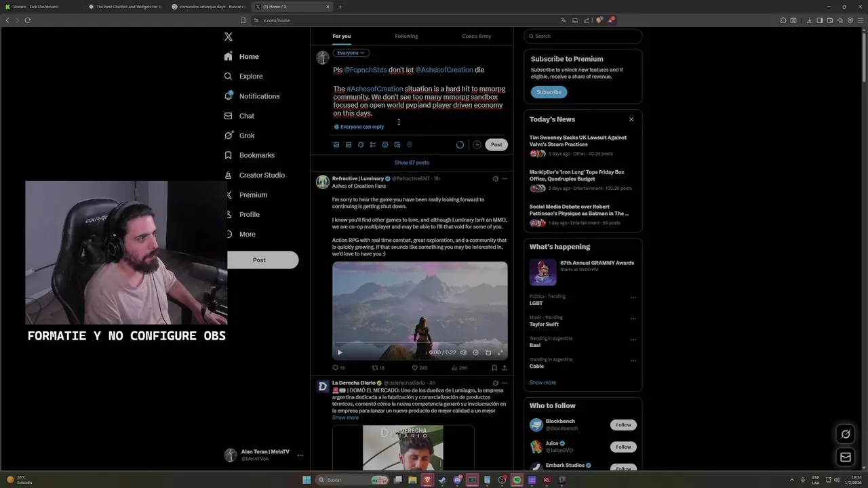Add another post to thread
The image size is (868, 488).
[477, 144]
